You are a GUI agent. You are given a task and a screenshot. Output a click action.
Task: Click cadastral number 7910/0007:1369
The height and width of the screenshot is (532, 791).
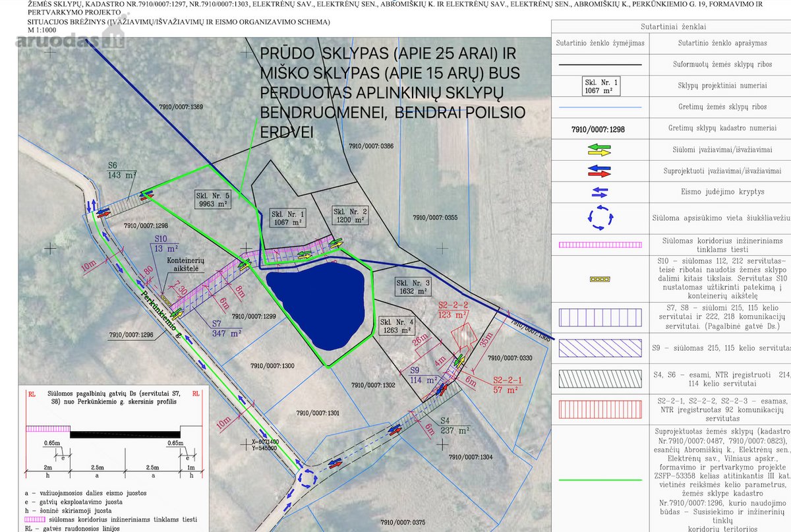(x=181, y=107)
